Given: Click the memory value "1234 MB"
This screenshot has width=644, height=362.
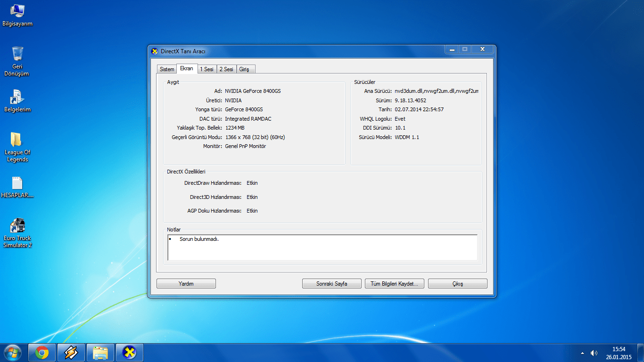Looking at the screenshot, I should pos(235,128).
